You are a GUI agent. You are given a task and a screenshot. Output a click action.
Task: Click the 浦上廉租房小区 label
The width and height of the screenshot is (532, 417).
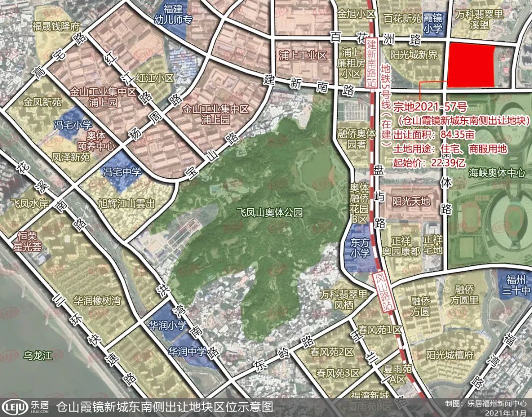coord(351,63)
